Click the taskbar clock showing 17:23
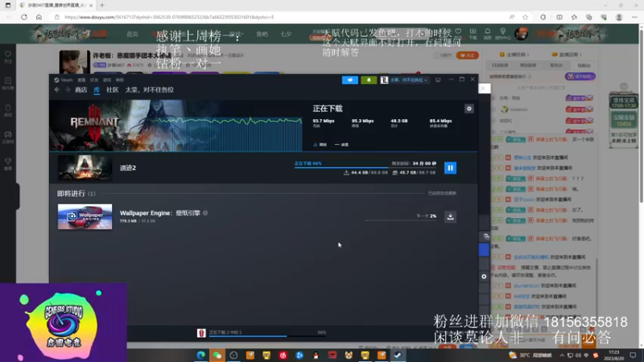 [614, 355]
